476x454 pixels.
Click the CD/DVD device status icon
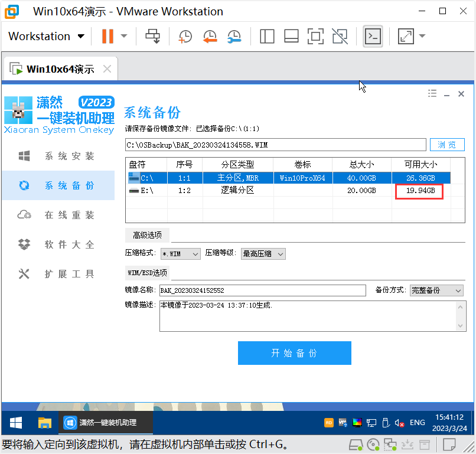pos(373,445)
